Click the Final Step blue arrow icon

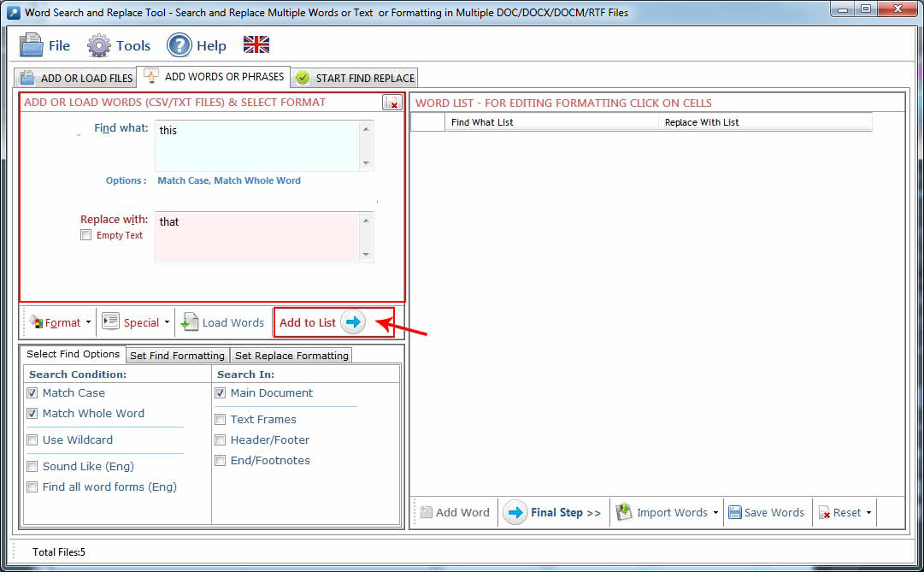[515, 512]
